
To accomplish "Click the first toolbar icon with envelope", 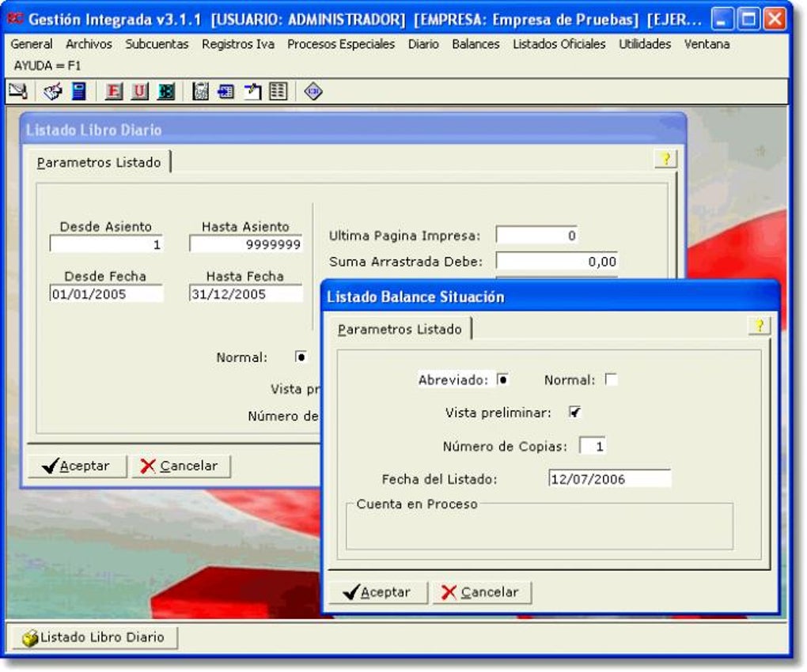I will pyautogui.click(x=18, y=92).
